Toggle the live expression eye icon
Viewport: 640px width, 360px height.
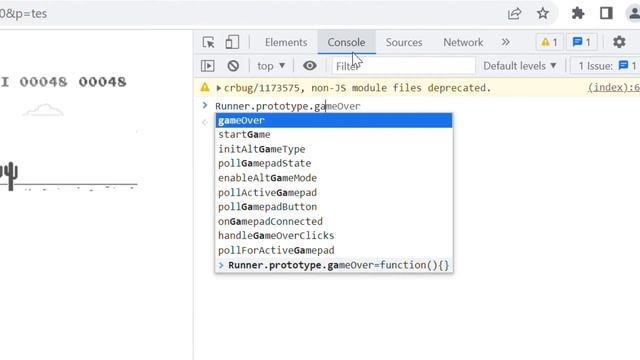tap(309, 65)
